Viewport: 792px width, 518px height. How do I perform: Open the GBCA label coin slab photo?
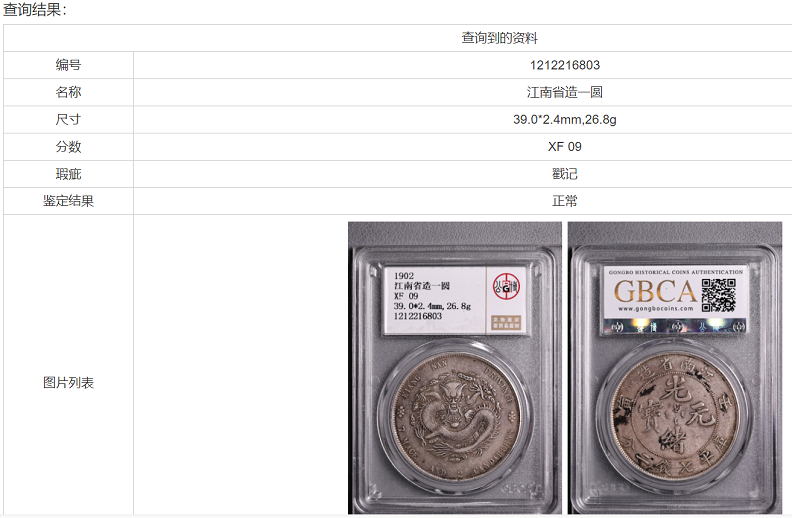[675, 368]
